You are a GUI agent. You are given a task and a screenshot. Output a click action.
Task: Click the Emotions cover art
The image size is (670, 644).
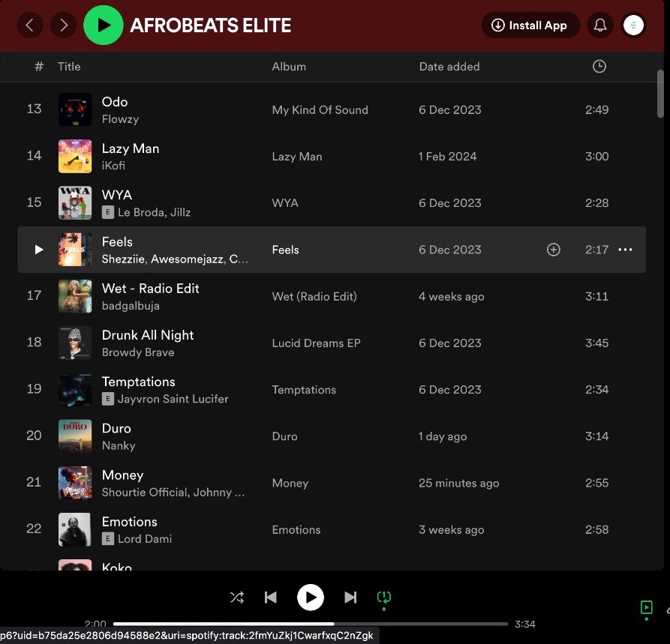(75, 529)
